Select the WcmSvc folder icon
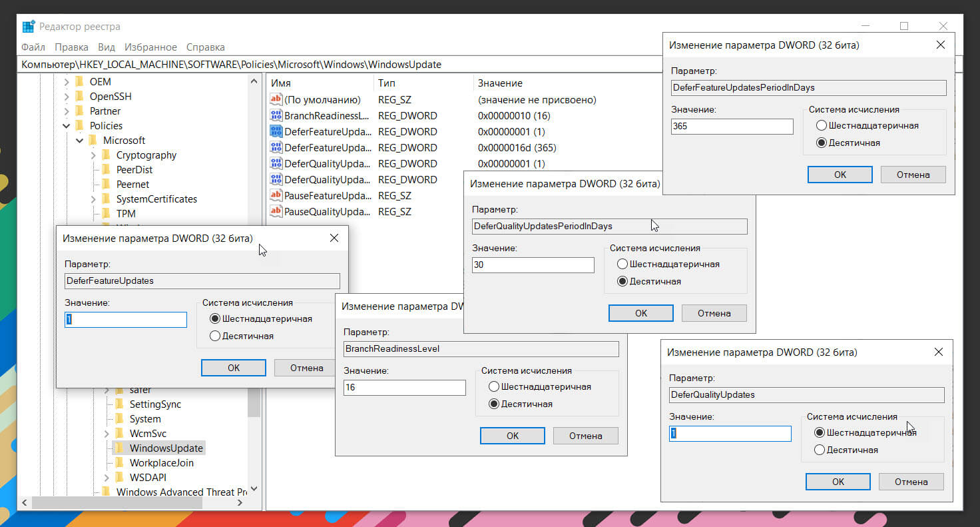The height and width of the screenshot is (527, 980). pos(119,434)
